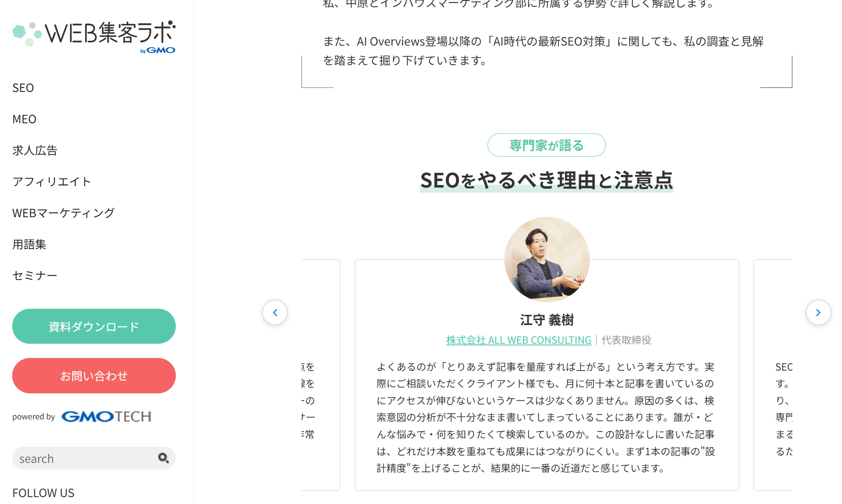Click the GMO TECH logo
The height and width of the screenshot is (504, 842).
pos(106,417)
